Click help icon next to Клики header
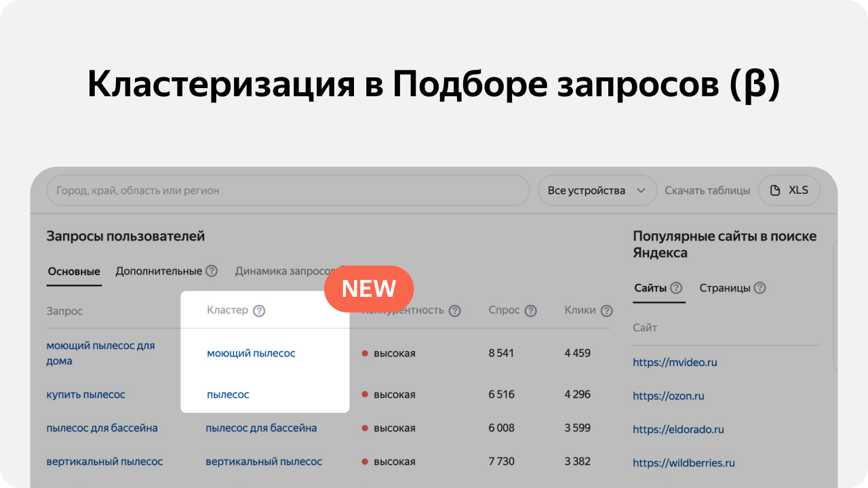868x488 pixels. tap(606, 311)
